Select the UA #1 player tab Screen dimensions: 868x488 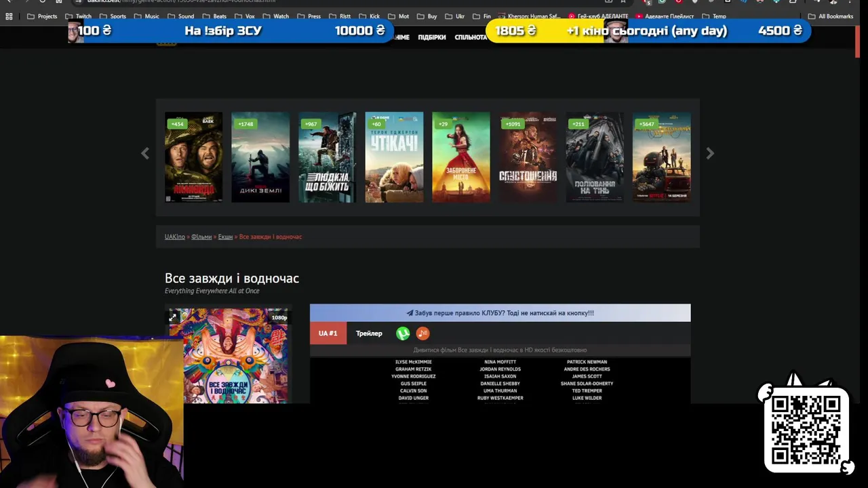tap(328, 333)
